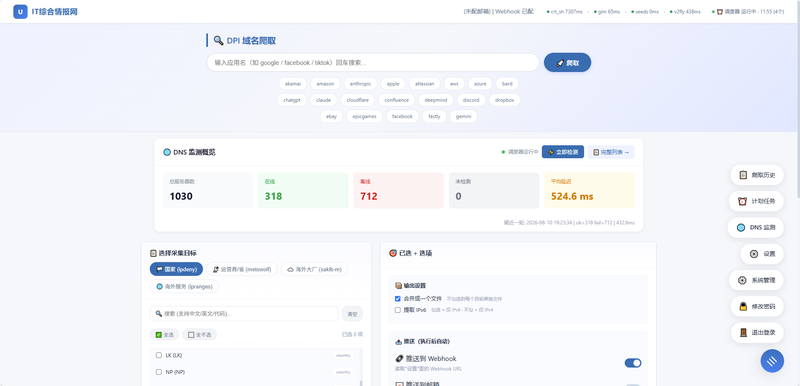800x386 pixels.
Task: Toggle the 推送到 Webhook switch
Action: (633, 363)
